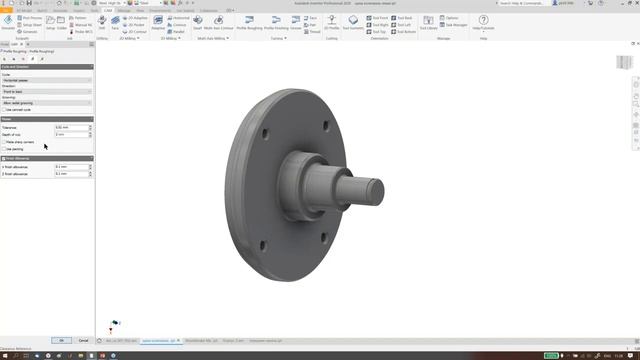
Task: Click Post Process in the ribbon
Action: pos(29,18)
